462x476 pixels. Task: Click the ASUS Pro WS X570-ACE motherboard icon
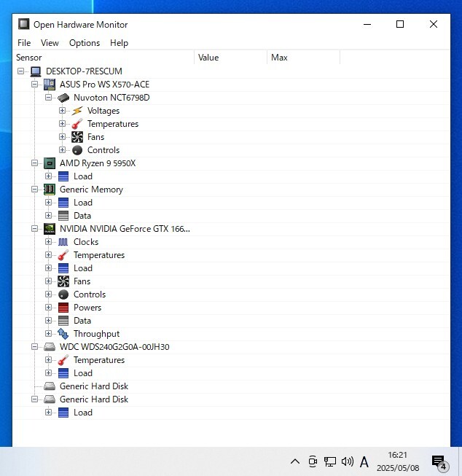coord(50,85)
